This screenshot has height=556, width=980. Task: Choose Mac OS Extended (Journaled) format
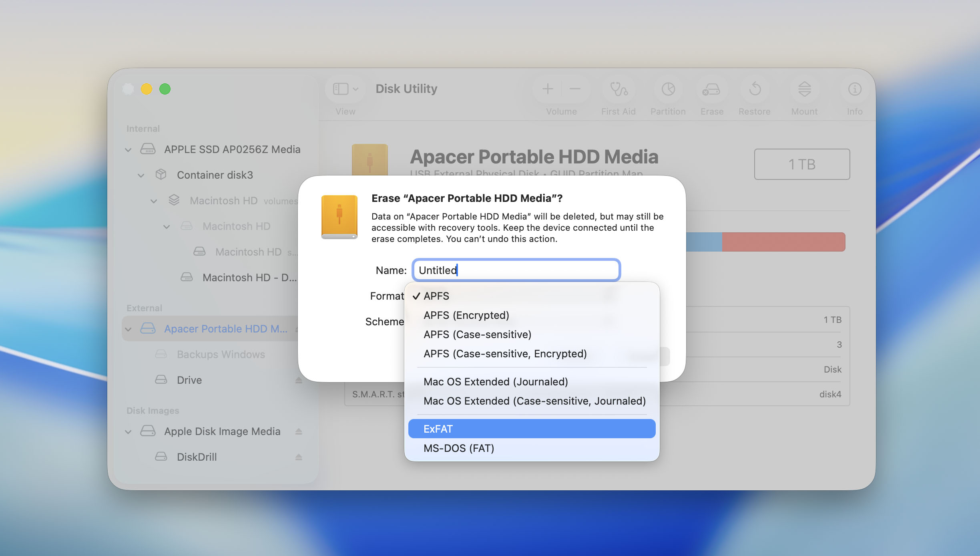pos(532,381)
